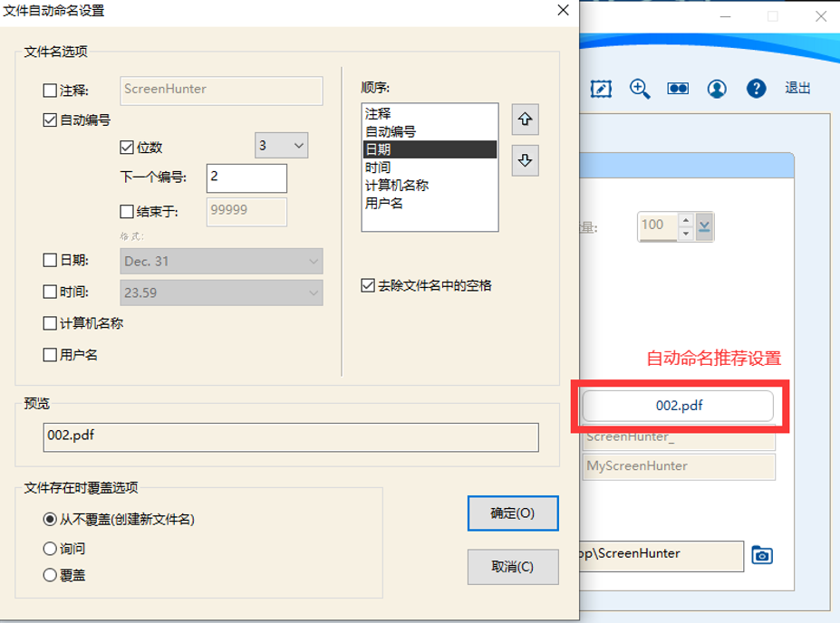Click the 002.pdf auto-naming button
The width and height of the screenshot is (840, 623).
point(678,406)
